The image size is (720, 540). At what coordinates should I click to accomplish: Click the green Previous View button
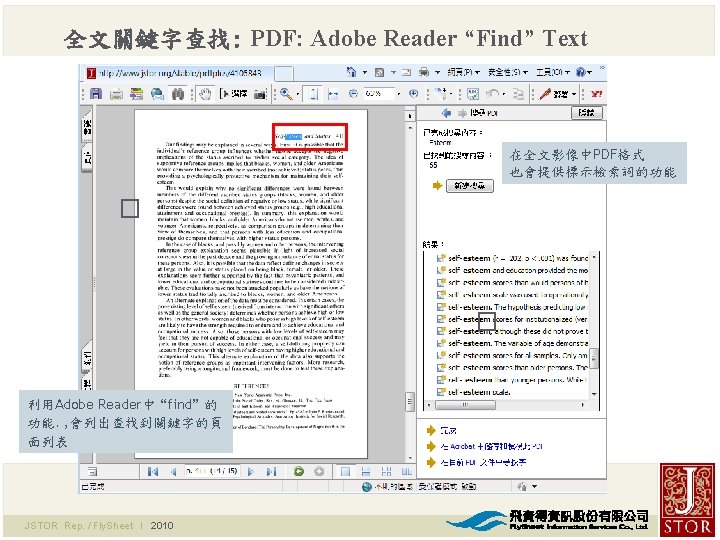point(298,472)
